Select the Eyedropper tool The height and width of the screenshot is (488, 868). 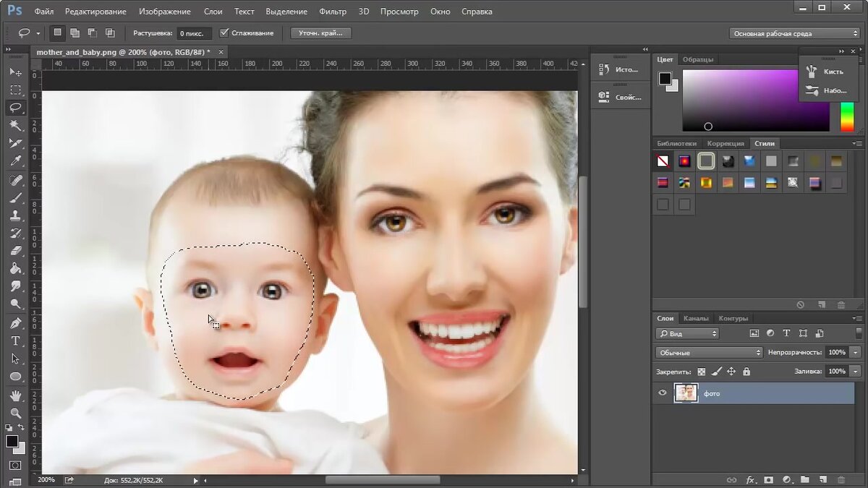pos(15,161)
